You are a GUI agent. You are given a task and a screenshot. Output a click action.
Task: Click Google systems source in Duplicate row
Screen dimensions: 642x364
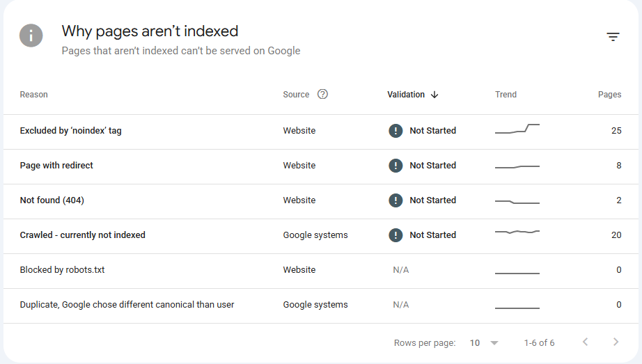pyautogui.click(x=315, y=305)
